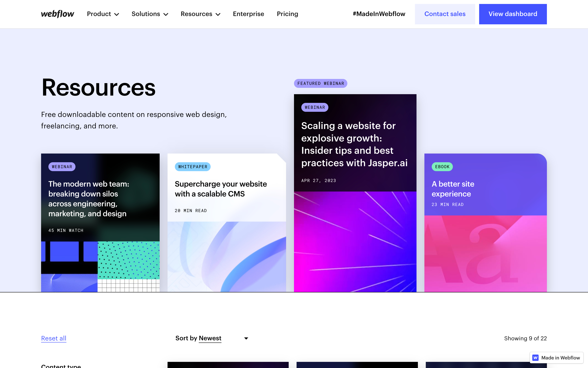The image size is (588, 368).
Task: Click the Webflow logo
Action: pos(57,14)
